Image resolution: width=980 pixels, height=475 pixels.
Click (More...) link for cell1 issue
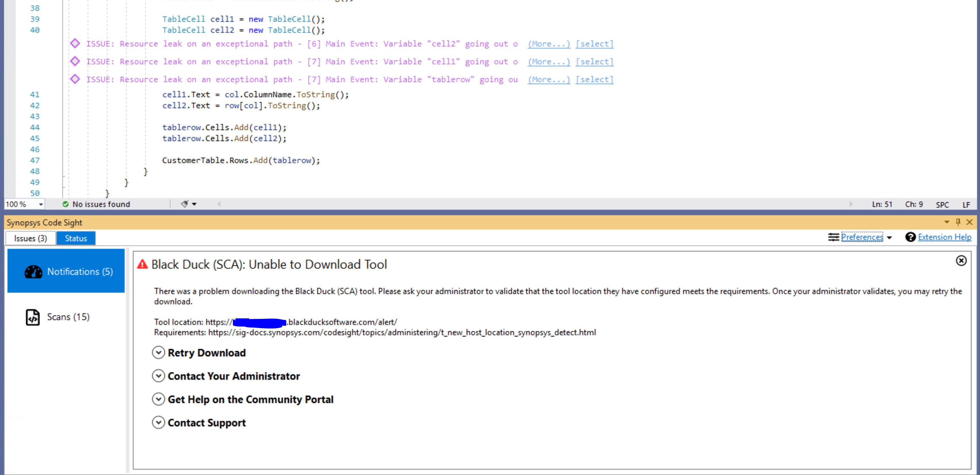click(549, 62)
